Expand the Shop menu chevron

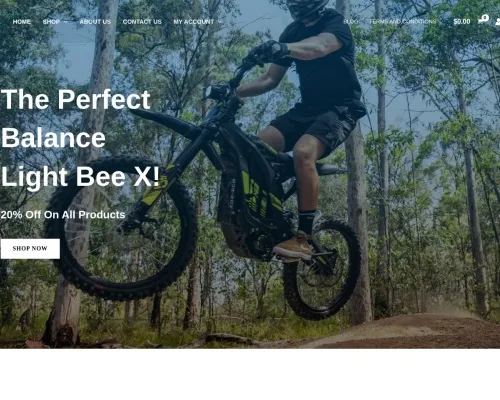(66, 22)
